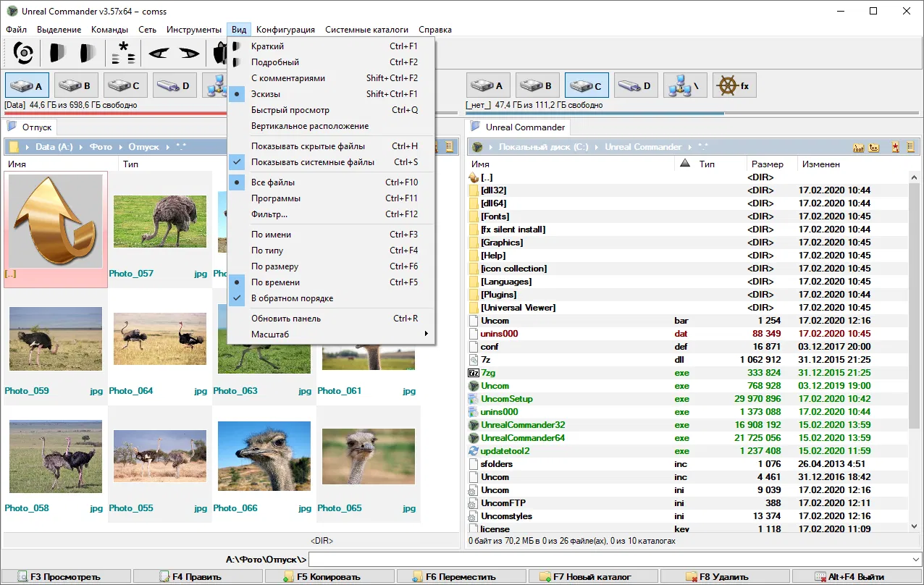Expand the Масштаб submenu

point(331,334)
